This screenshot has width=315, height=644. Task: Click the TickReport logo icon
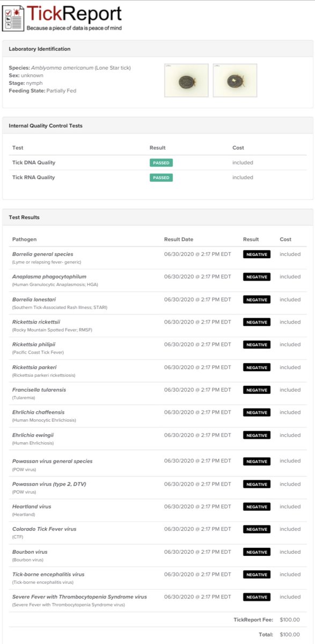tap(13, 17)
